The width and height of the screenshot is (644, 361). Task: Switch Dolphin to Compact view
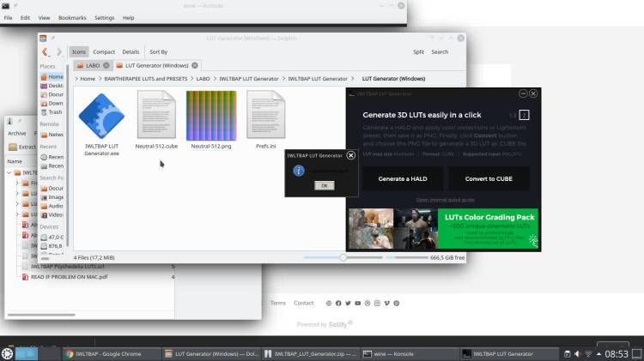(104, 51)
